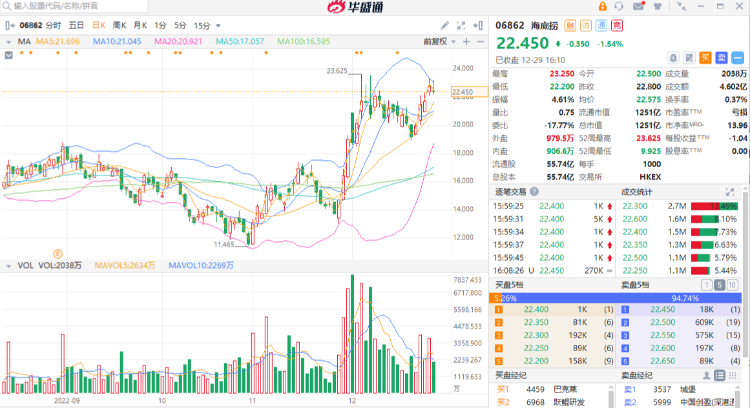750x408 pixels.
Task: Switch to 分时 intraday chart tab
Action: [x=54, y=25]
